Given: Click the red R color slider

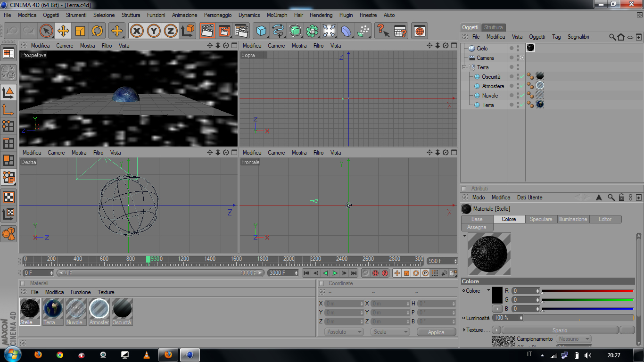Looking at the screenshot, I should [587, 291].
